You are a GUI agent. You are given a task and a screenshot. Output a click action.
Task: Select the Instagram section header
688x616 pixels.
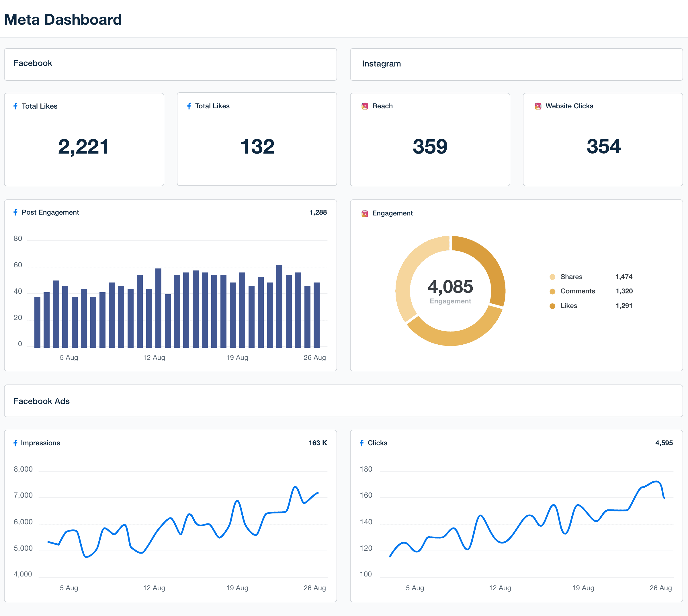click(x=381, y=64)
